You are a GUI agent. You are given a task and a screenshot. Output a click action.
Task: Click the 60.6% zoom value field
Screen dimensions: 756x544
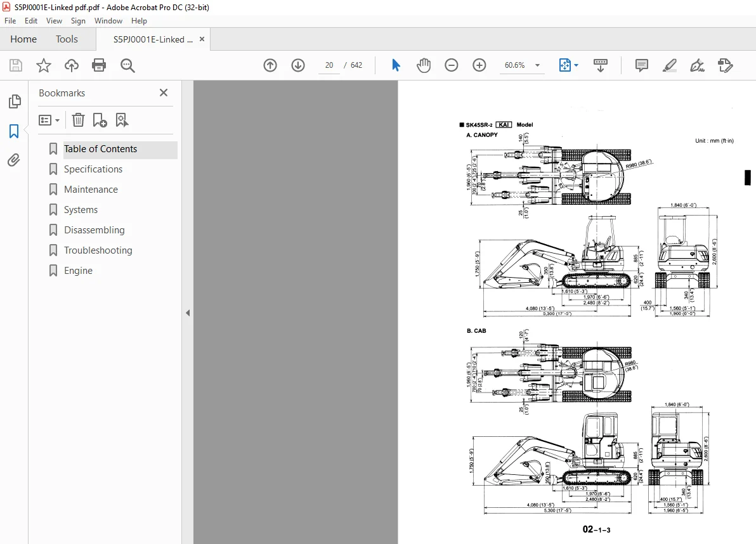pos(514,65)
